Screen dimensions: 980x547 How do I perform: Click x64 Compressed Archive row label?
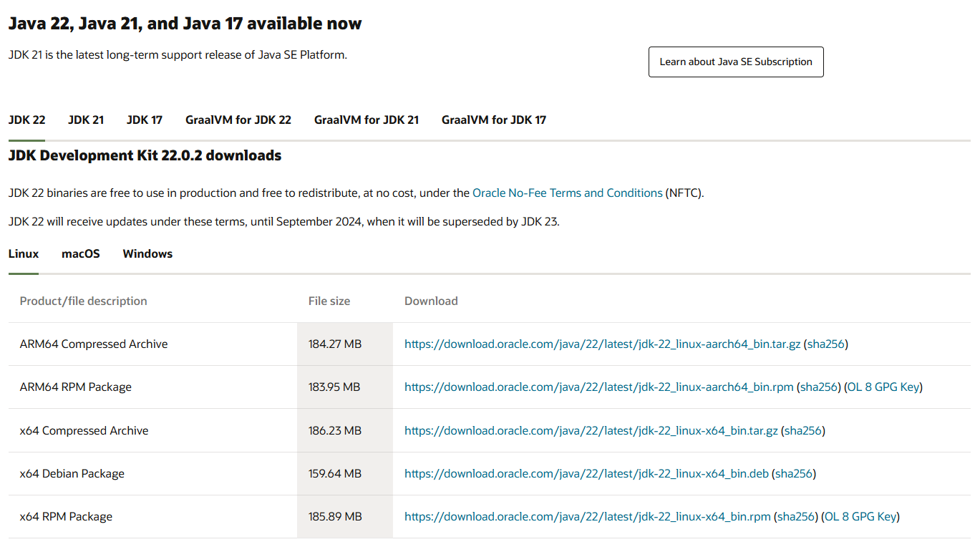pyautogui.click(x=84, y=431)
